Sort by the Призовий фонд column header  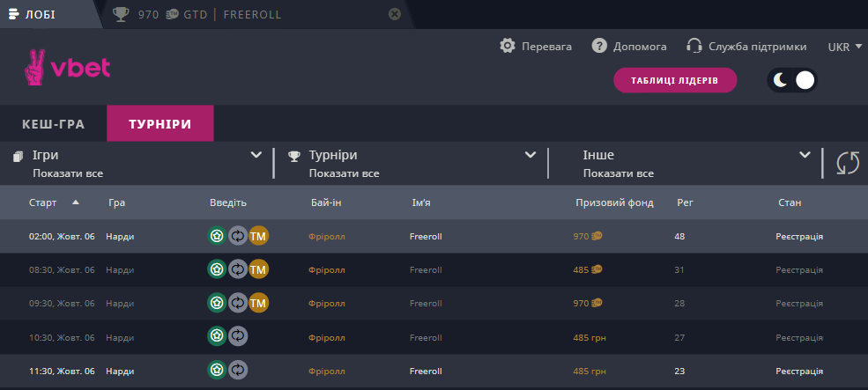click(x=614, y=202)
